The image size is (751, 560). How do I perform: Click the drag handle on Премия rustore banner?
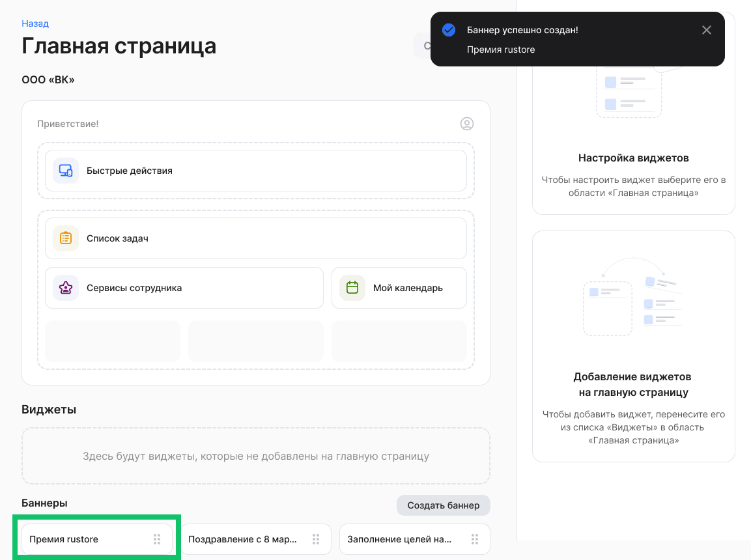click(156, 539)
